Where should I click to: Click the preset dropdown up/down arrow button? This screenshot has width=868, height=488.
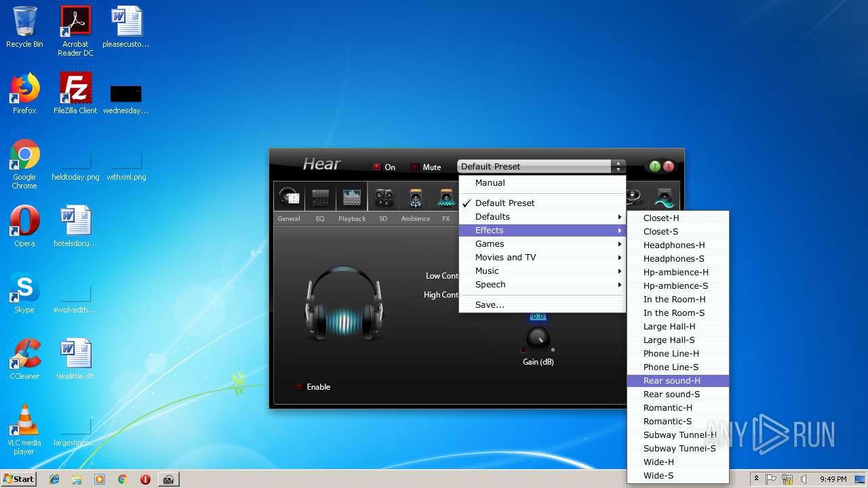click(x=618, y=166)
